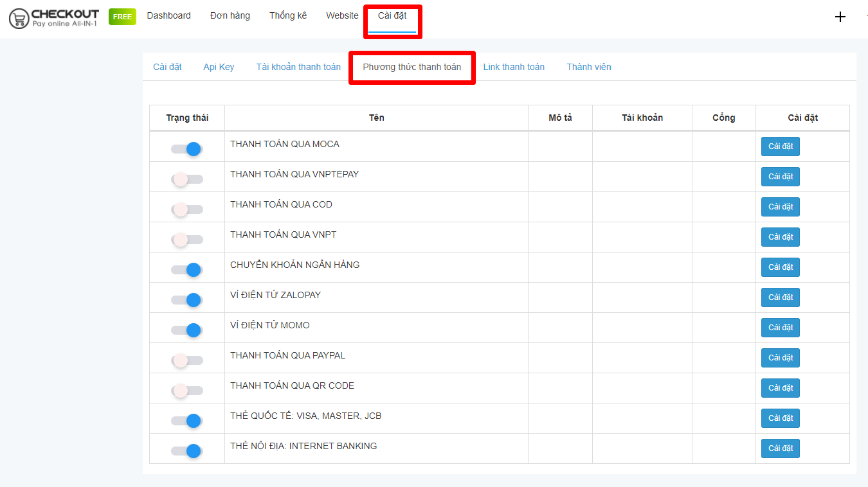The image size is (868, 487).
Task: Click text THANH TOÁN QUA COD
Action: pyautogui.click(x=281, y=204)
